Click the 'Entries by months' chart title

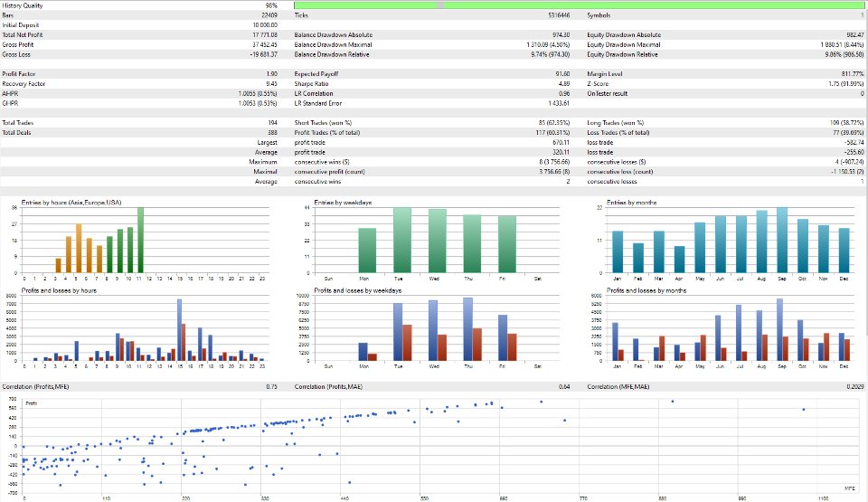pyautogui.click(x=632, y=203)
